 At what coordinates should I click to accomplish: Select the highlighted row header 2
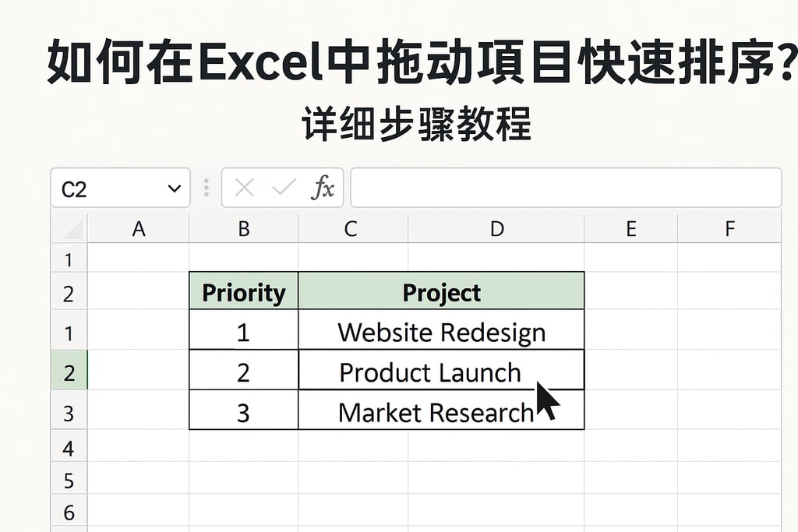(69, 372)
